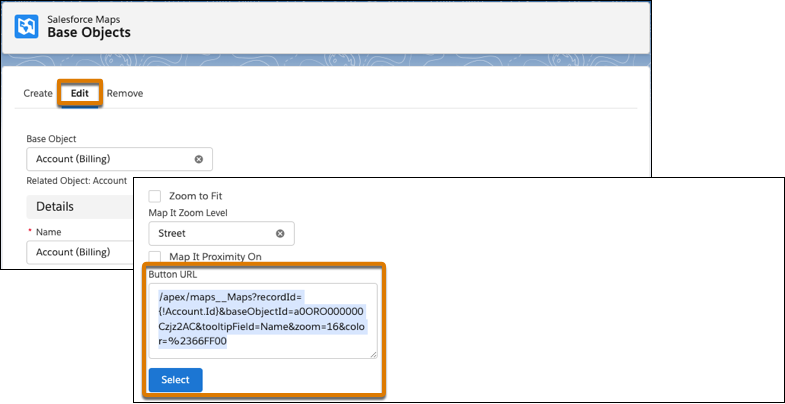Image resolution: width=785 pixels, height=404 pixels.
Task: Open the Edit tab
Action: tap(80, 94)
